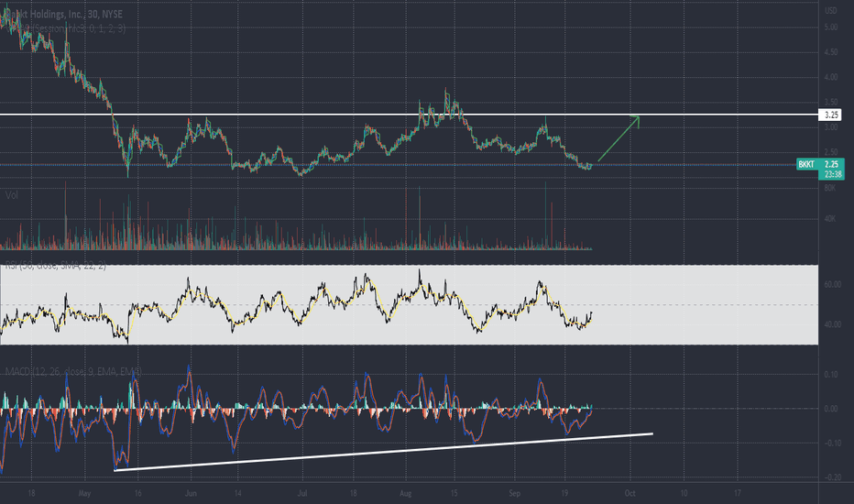Click the -0.20 value on MACD scale
Screen dimensions: 854x504
pos(830,477)
